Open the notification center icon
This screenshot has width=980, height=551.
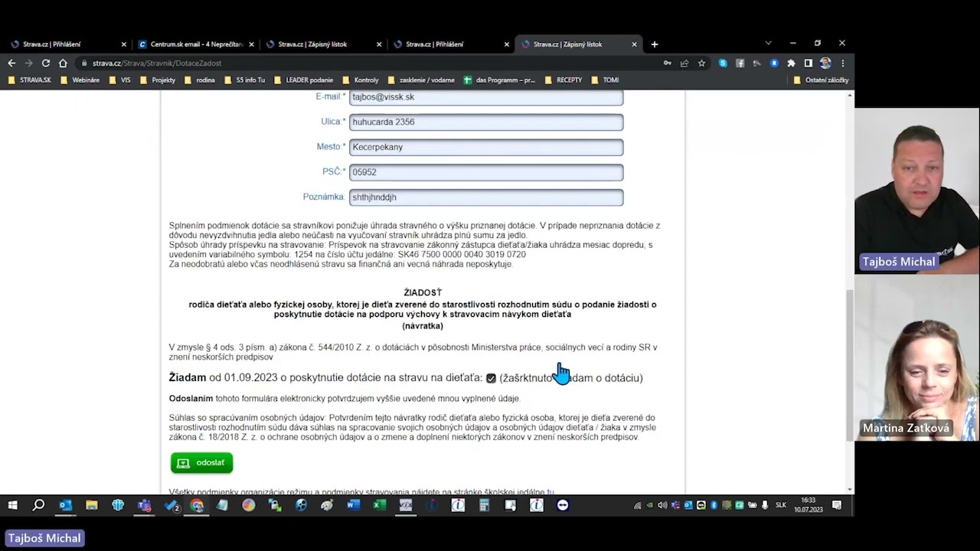point(837,505)
